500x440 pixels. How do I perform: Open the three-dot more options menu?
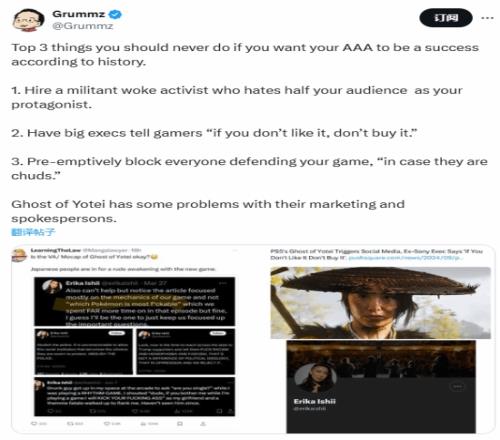coord(487,18)
